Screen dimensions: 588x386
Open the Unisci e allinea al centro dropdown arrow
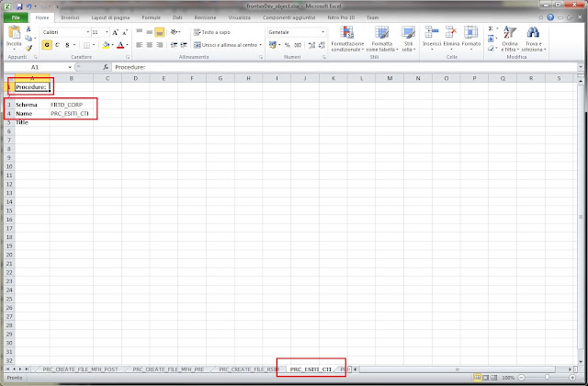[x=261, y=45]
